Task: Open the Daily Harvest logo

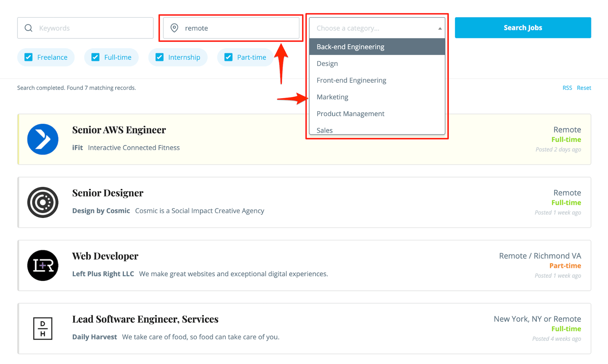Action: pyautogui.click(x=43, y=328)
